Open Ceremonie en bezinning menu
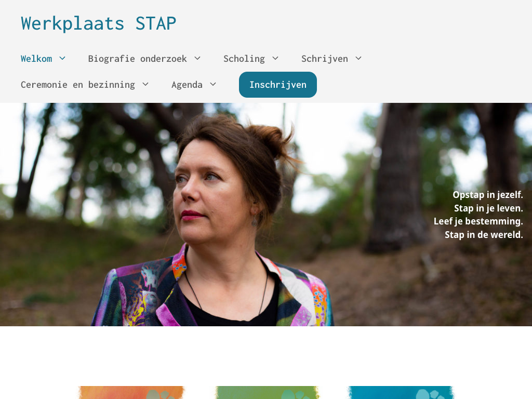Image resolution: width=532 pixels, height=399 pixels. pos(78,85)
